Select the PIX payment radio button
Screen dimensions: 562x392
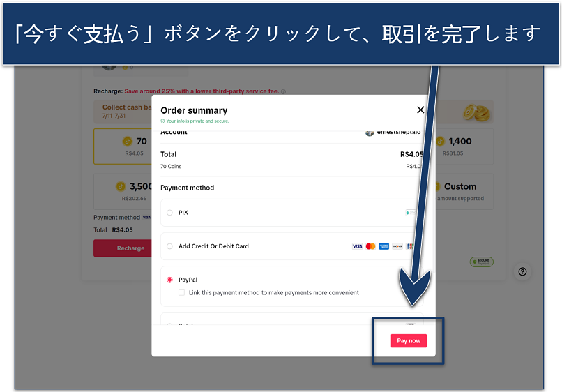pos(169,213)
